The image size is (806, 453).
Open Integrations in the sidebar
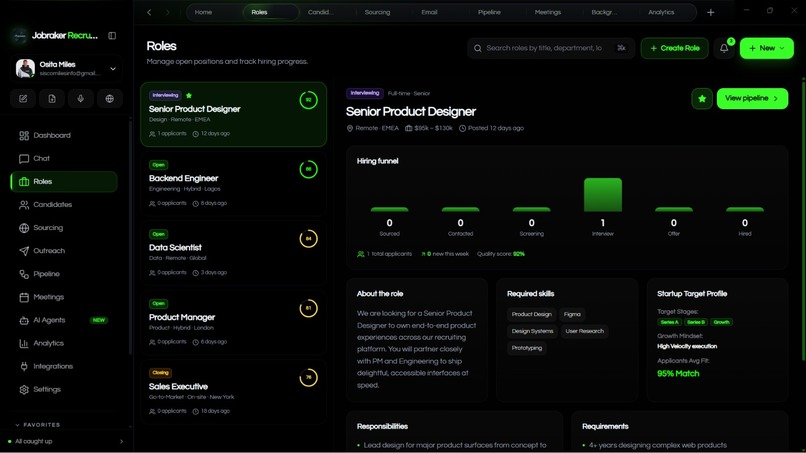click(x=64, y=367)
